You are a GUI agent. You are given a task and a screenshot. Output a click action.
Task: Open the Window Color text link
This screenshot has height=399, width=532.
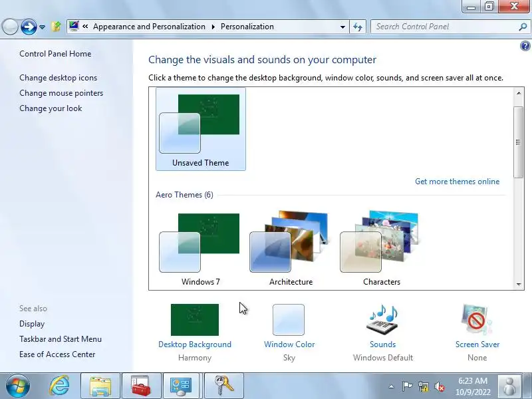click(289, 344)
